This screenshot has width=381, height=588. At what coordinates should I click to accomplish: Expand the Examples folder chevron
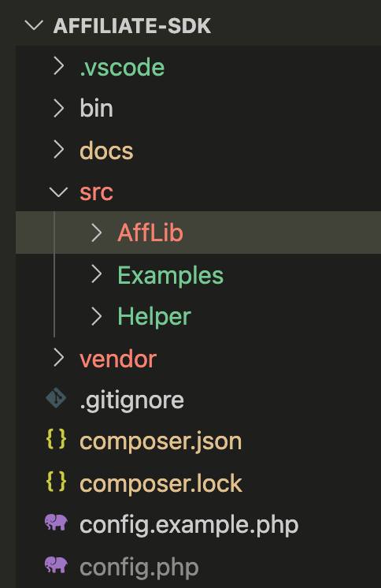click(x=97, y=274)
